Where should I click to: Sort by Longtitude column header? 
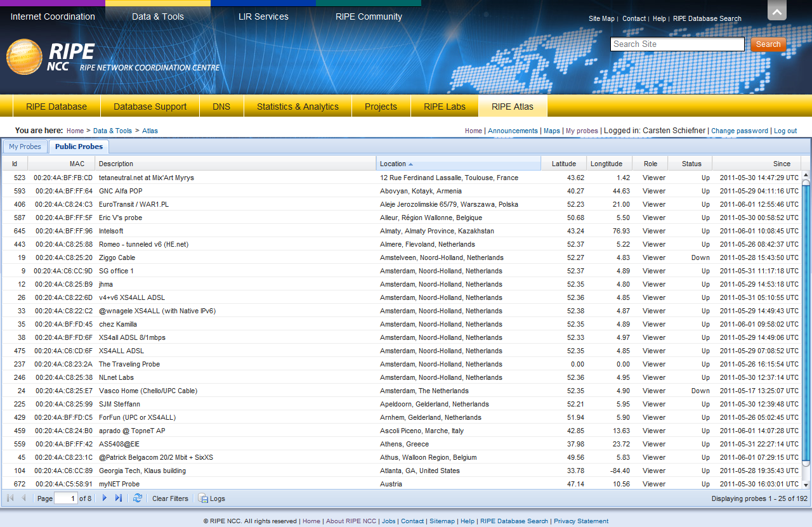pyautogui.click(x=610, y=164)
